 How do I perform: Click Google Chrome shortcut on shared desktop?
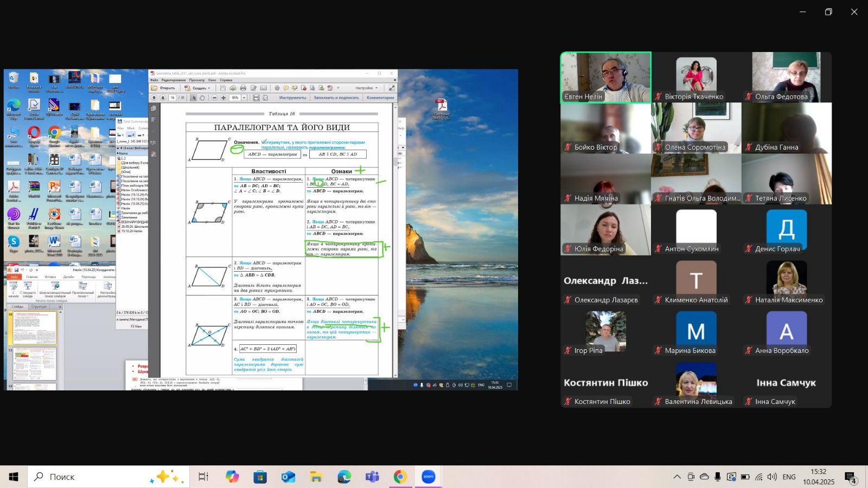(54, 132)
